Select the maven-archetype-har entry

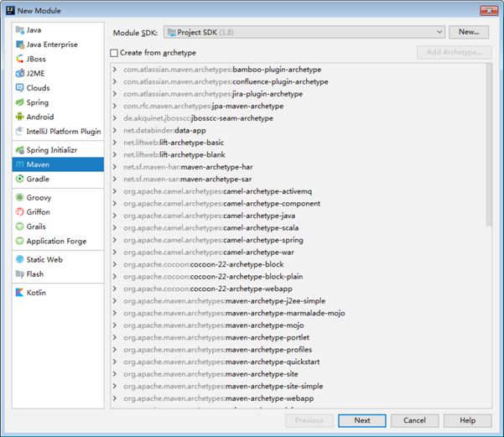188,167
